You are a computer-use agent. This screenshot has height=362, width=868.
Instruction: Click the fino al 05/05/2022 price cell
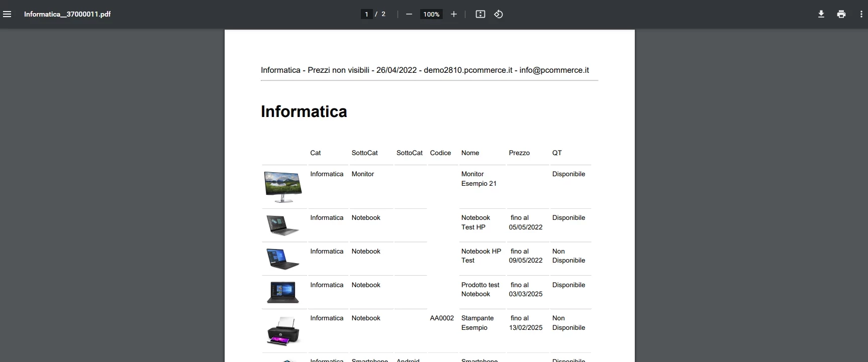tap(526, 222)
